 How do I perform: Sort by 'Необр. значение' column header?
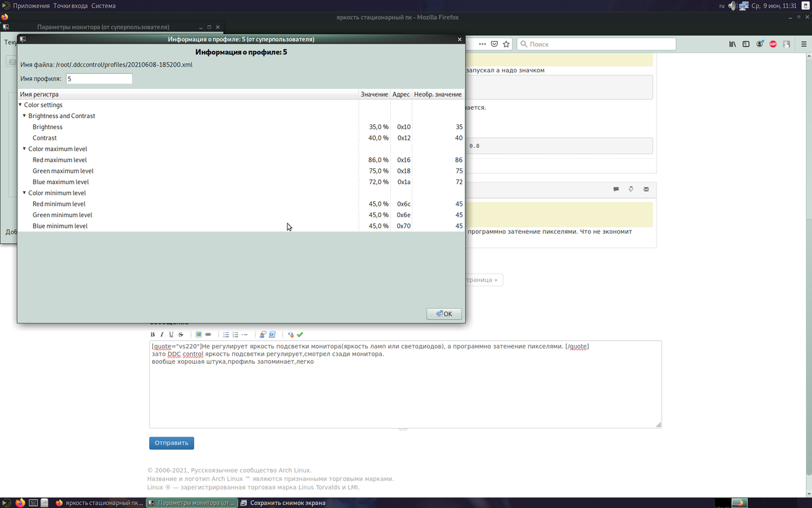point(438,94)
